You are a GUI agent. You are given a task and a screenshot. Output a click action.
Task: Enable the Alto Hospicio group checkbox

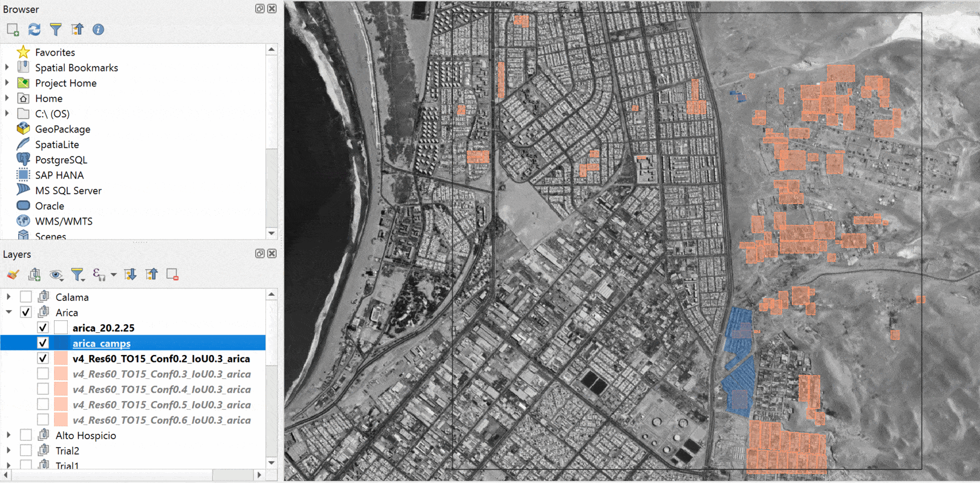pyautogui.click(x=26, y=435)
